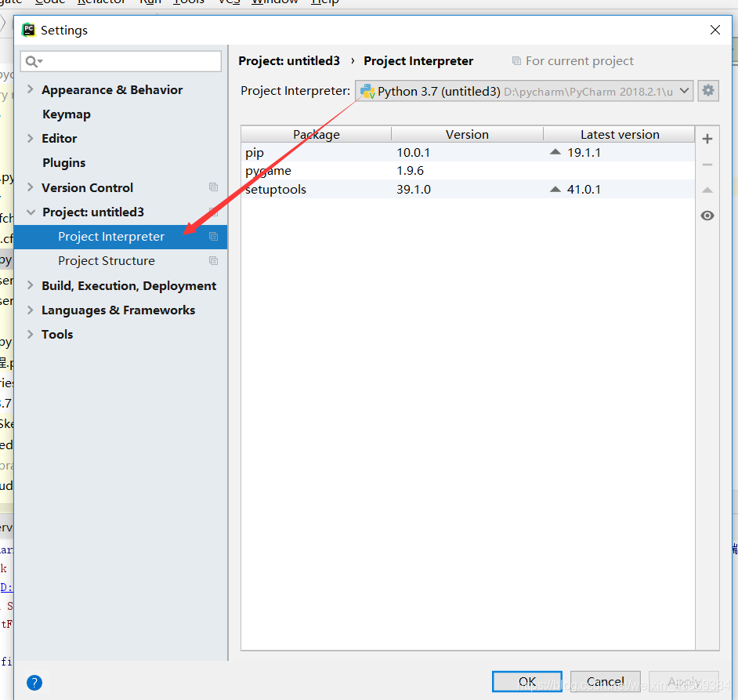Select the pip package row

pos(468,152)
